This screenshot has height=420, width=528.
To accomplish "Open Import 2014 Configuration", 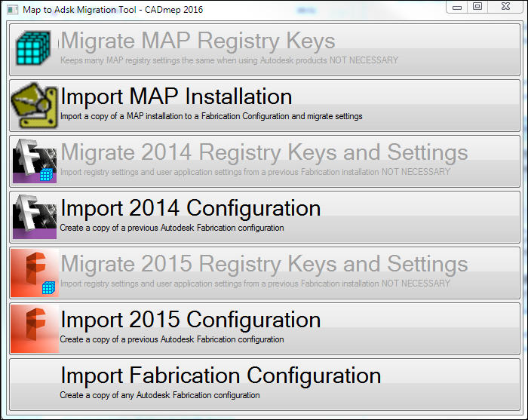I will [x=190, y=208].
